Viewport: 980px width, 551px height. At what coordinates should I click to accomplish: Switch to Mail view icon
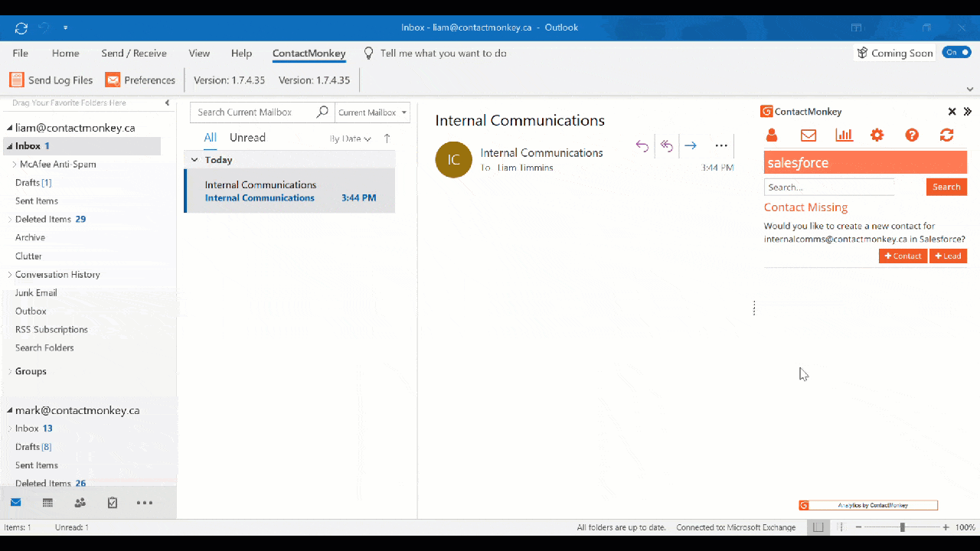coord(16,503)
